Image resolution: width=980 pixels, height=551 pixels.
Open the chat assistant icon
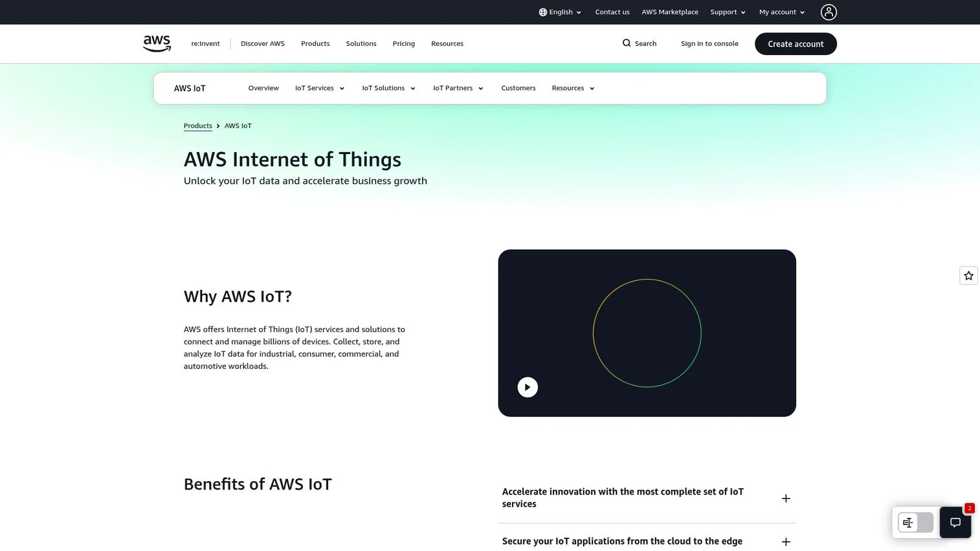pos(955,523)
